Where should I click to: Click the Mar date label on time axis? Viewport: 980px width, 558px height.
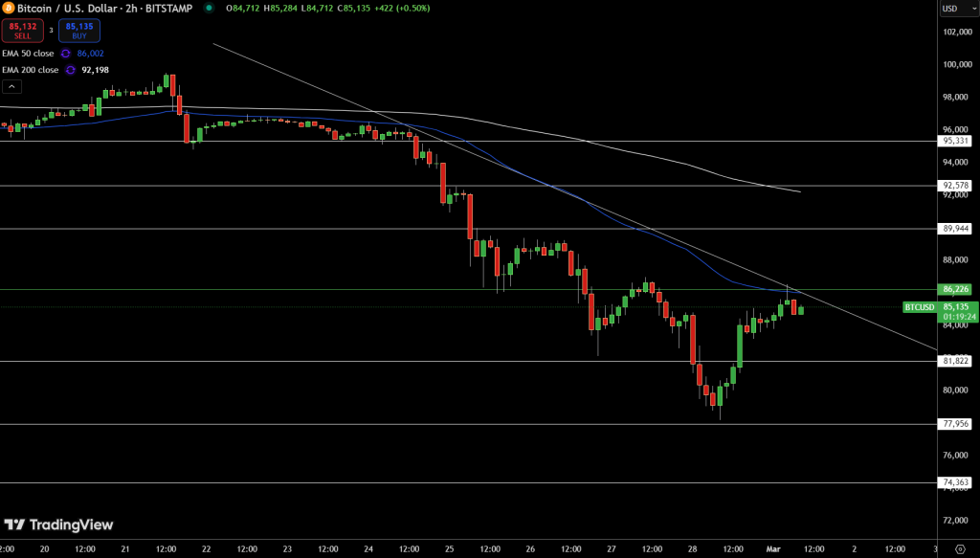773,549
